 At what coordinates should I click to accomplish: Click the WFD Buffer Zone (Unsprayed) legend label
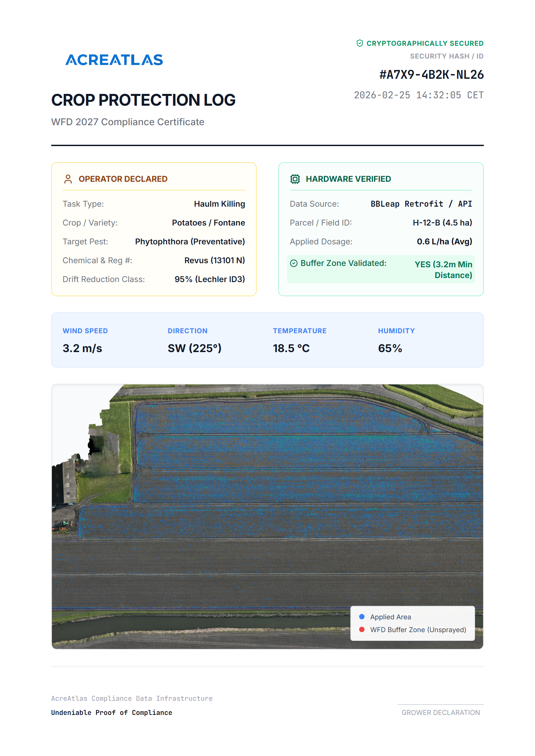pyautogui.click(x=418, y=630)
